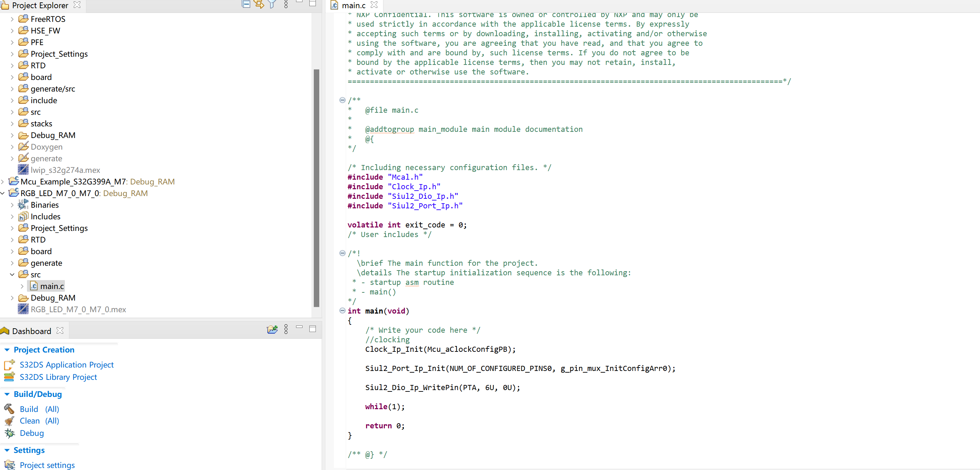Open Project Explorer view menu (three dots)
The width and height of the screenshot is (980, 470).
click(286, 4)
